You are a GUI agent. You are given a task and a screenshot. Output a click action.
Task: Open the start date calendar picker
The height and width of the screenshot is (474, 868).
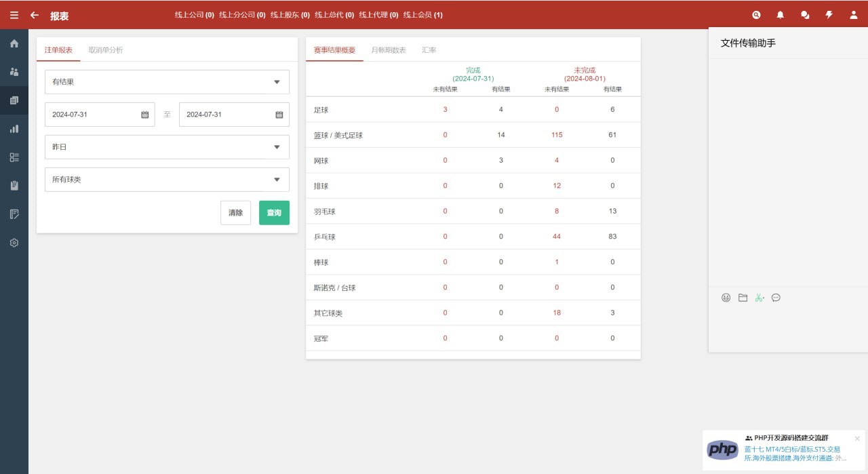(x=144, y=115)
